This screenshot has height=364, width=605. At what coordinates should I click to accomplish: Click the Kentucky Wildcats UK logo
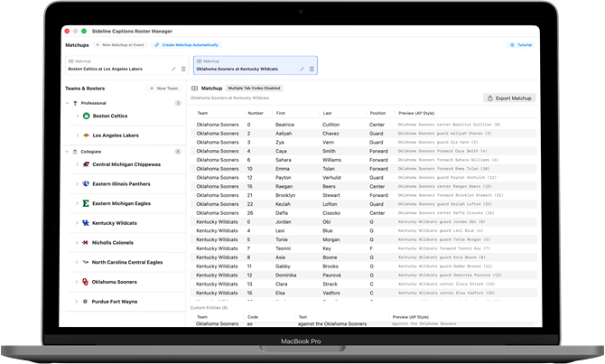(86, 222)
